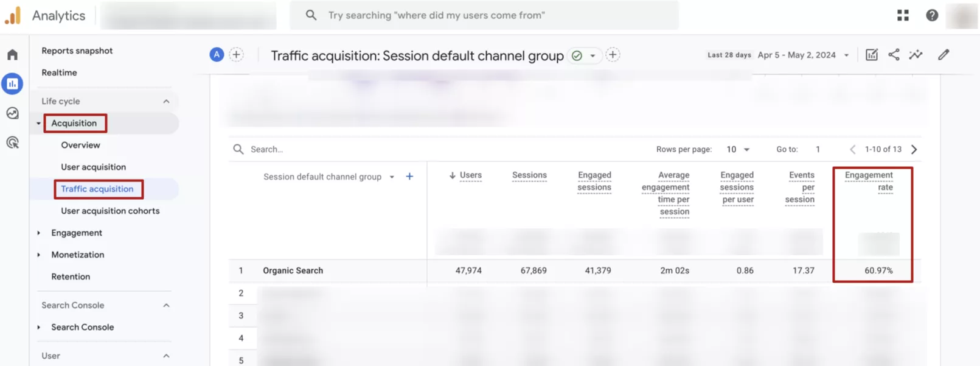Sort by Users column header
The height and width of the screenshot is (366, 980).
click(470, 175)
